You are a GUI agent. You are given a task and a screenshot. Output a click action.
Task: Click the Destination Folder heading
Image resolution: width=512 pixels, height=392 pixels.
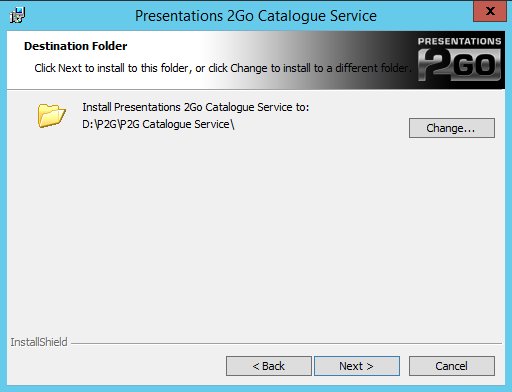(76, 46)
